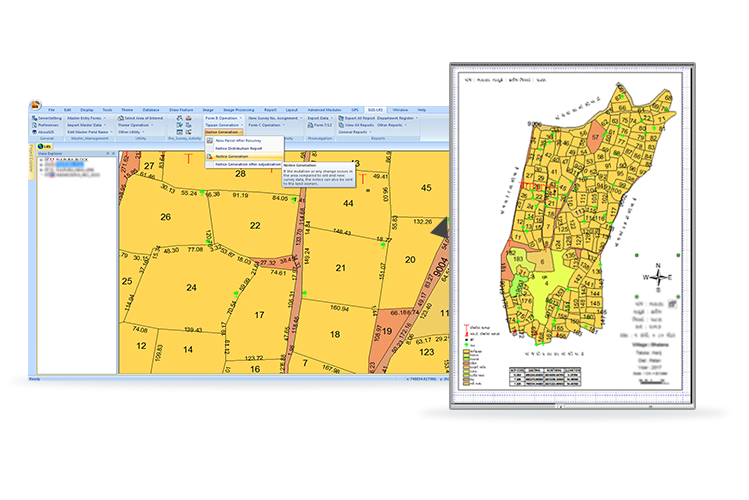Viewport: 749px width, 500px height.
Task: Open the Image Processing tab
Action: 239,110
